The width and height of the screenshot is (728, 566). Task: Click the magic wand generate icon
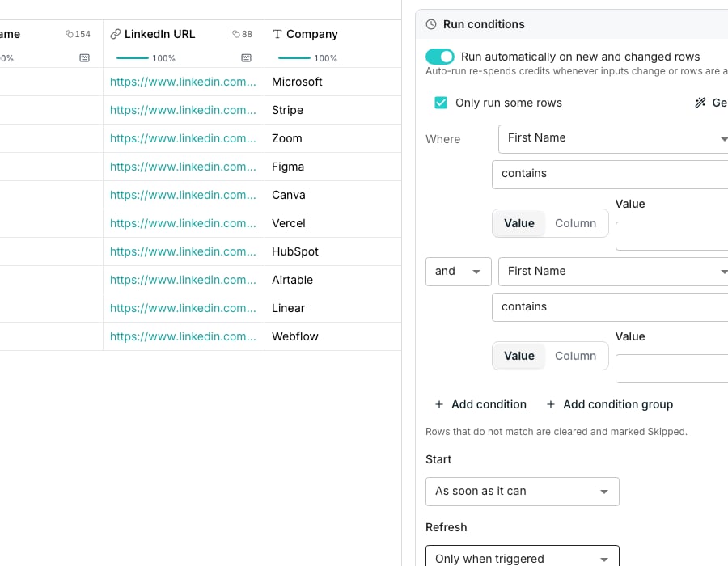tap(700, 103)
